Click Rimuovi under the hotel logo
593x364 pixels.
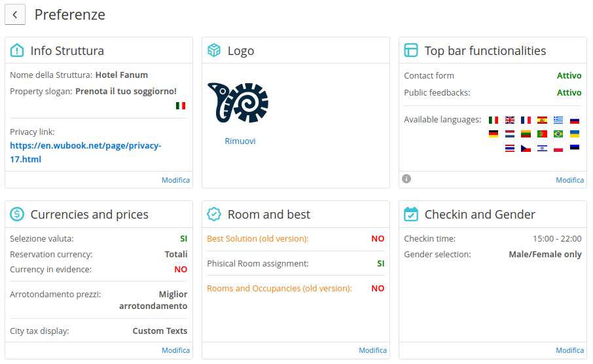[x=240, y=141]
